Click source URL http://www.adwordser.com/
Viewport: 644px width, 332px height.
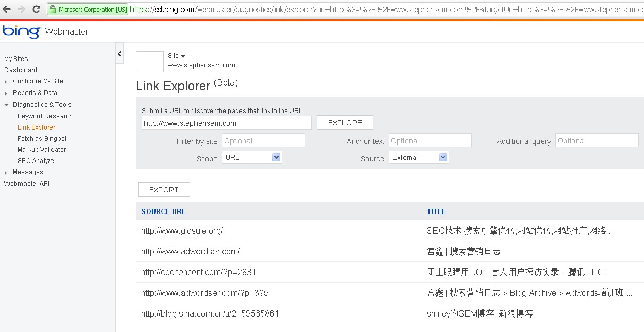pos(191,252)
